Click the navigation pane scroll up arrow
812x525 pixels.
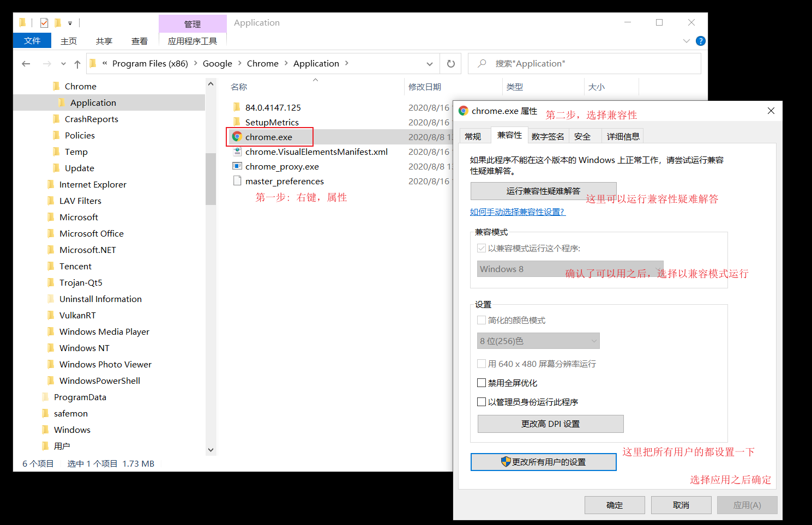tap(210, 84)
